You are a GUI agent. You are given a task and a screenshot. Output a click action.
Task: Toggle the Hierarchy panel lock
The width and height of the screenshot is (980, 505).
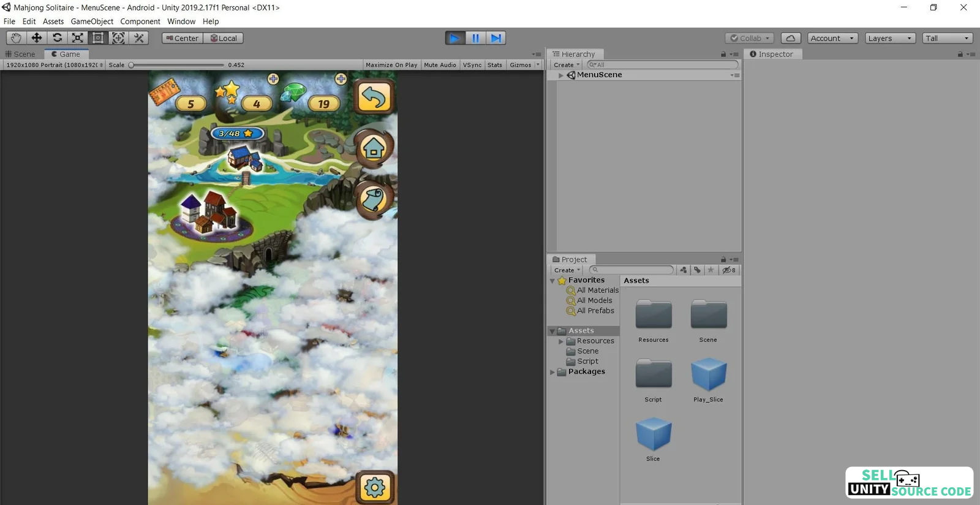(x=723, y=54)
